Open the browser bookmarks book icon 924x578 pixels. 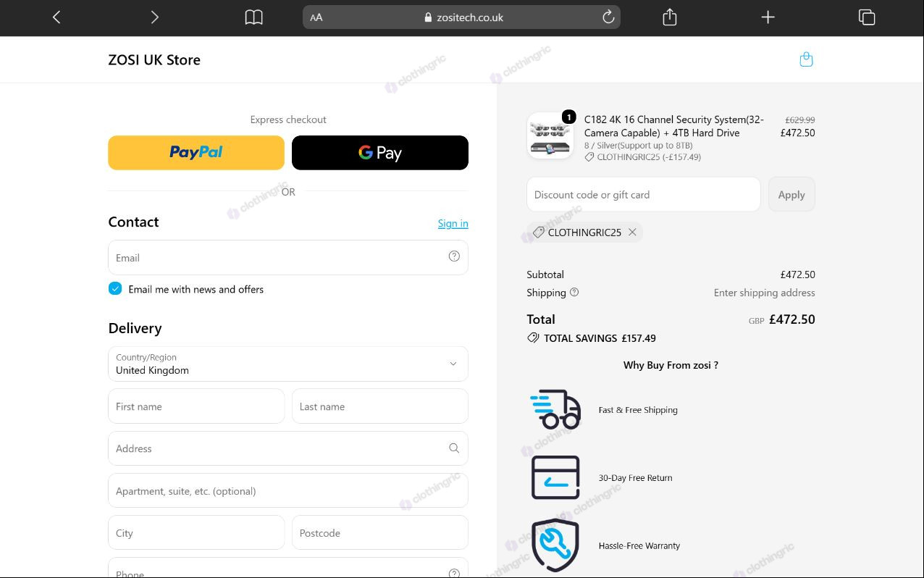(x=253, y=17)
